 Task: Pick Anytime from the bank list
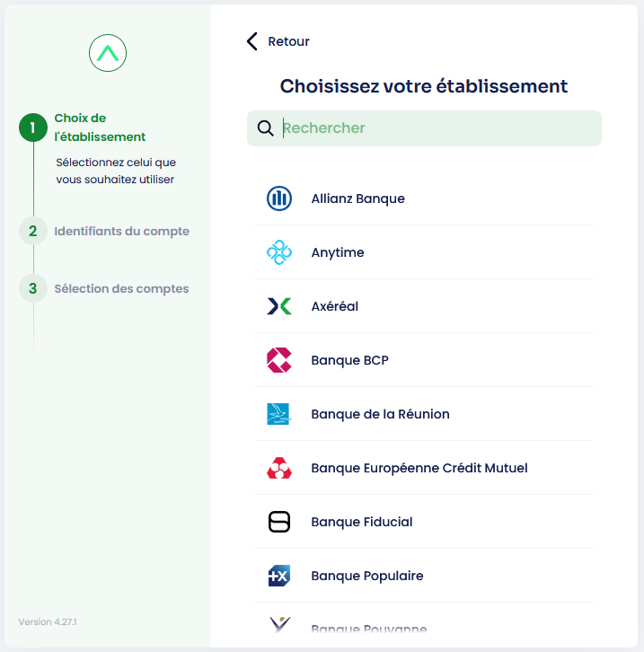point(338,252)
